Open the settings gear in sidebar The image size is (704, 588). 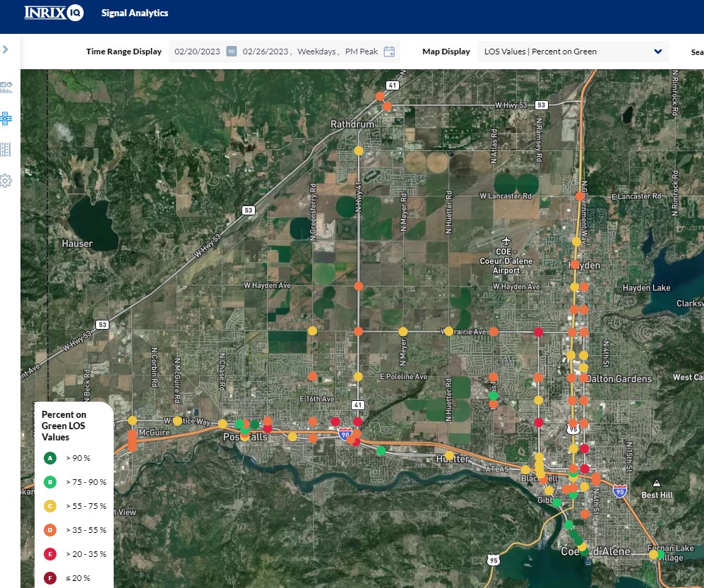click(6, 181)
